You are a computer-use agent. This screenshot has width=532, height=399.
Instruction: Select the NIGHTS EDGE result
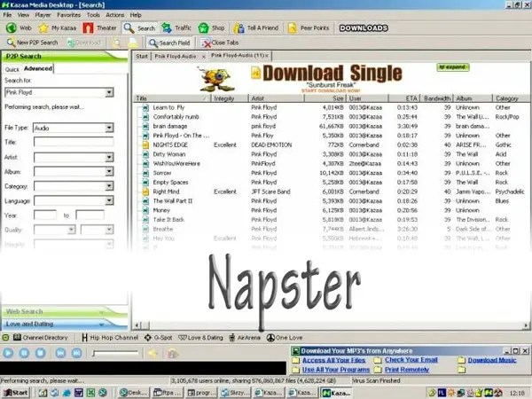(x=170, y=145)
